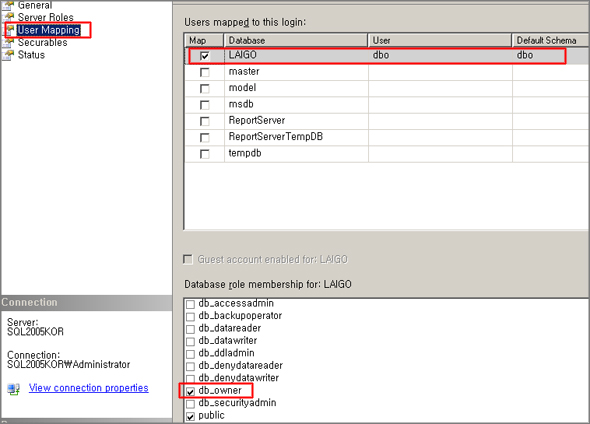Tick the msdb database map checkbox
Image resolution: width=590 pixels, height=424 pixels.
205,105
